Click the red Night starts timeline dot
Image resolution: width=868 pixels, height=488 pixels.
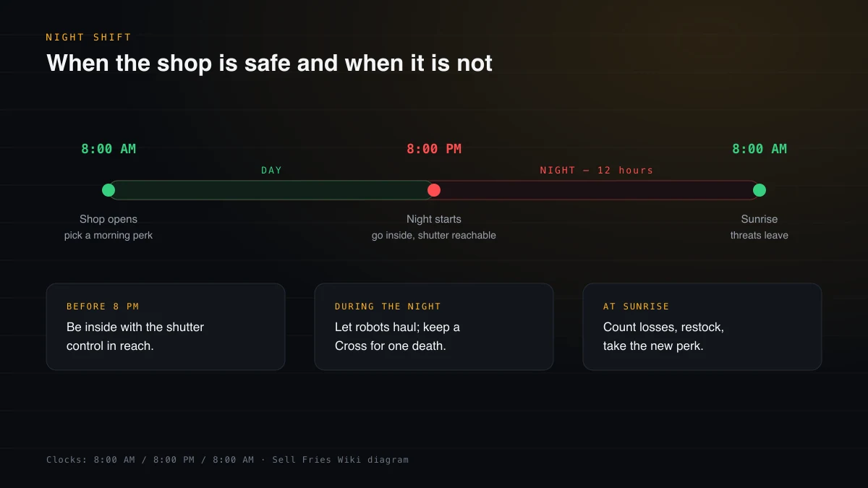[434, 190]
